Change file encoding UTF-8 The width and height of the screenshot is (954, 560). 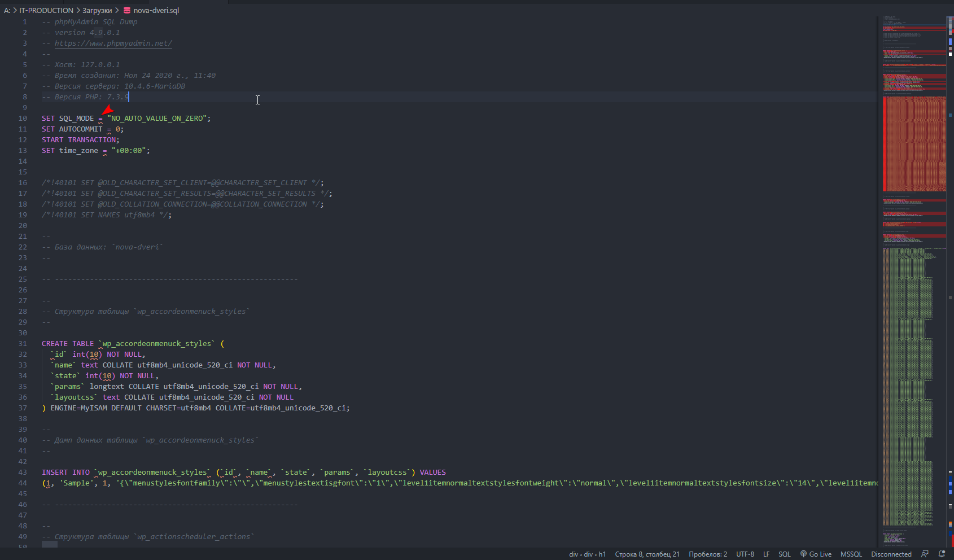745,554
